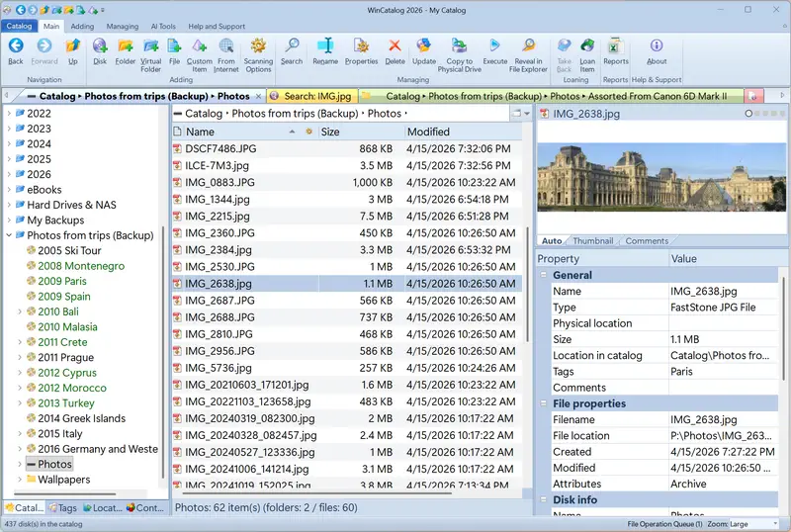
Task: Click the new-tab icon in the tab strip
Action: 752,96
